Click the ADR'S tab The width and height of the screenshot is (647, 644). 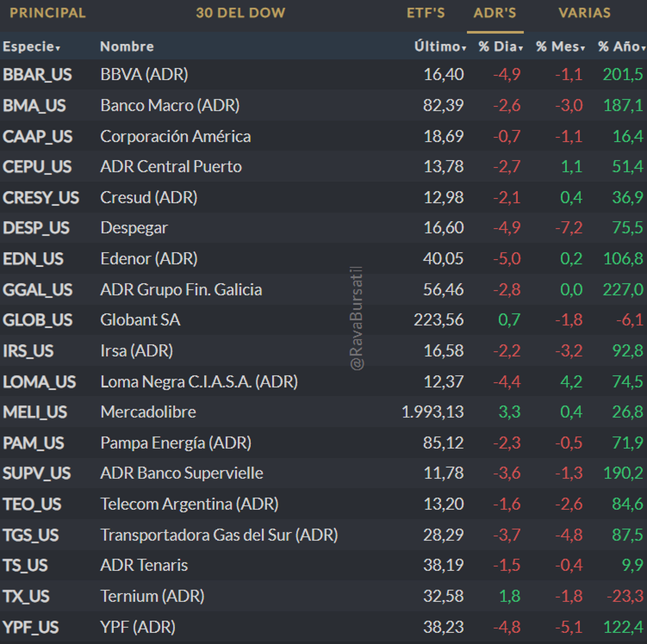[494, 13]
